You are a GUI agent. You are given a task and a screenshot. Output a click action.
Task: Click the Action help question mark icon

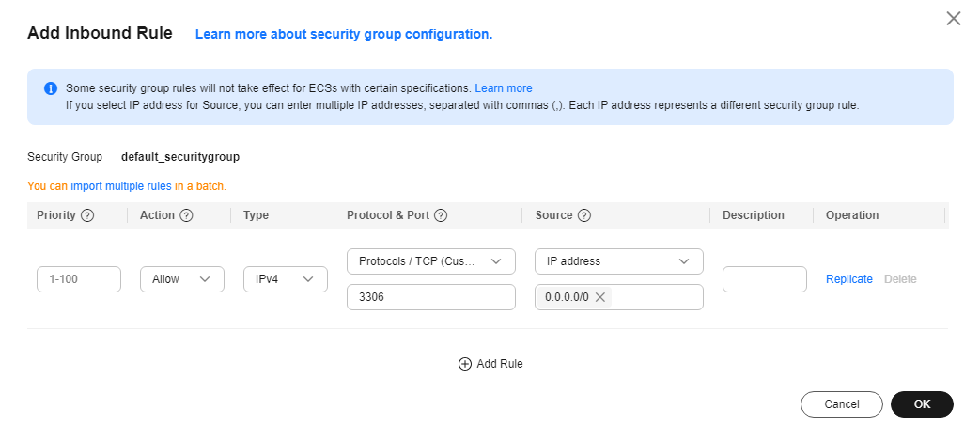pyautogui.click(x=186, y=215)
